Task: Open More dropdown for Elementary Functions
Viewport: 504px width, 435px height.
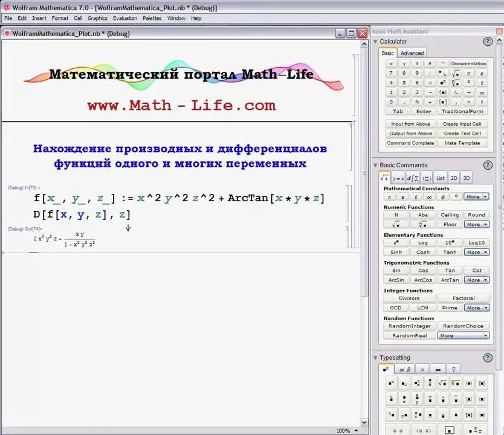Action: (x=477, y=252)
